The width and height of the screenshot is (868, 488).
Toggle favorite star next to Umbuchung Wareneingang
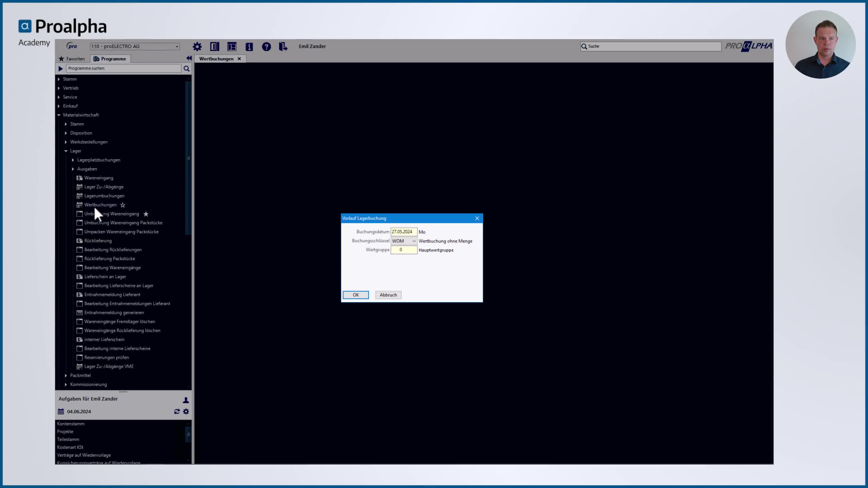(146, 214)
